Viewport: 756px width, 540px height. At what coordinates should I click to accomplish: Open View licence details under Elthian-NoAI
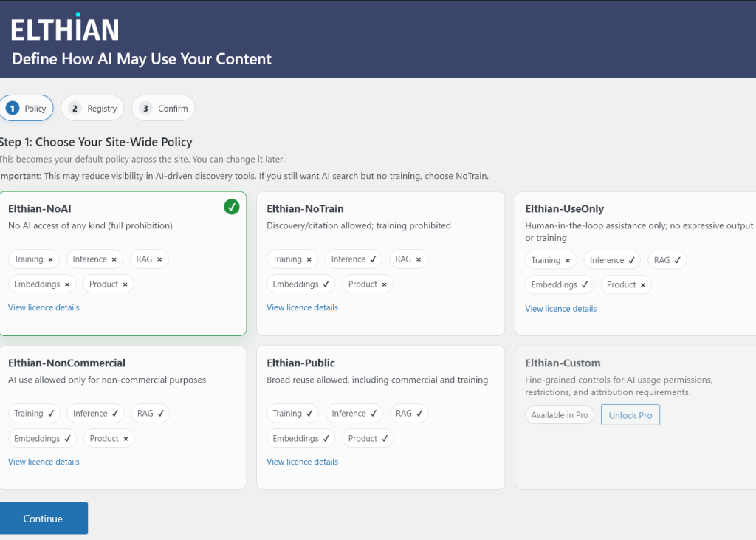[44, 307]
